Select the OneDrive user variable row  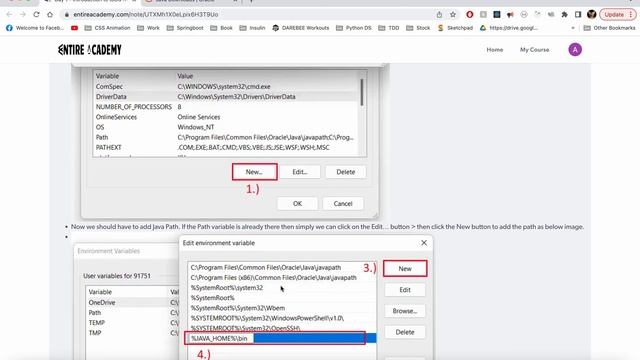133,302
